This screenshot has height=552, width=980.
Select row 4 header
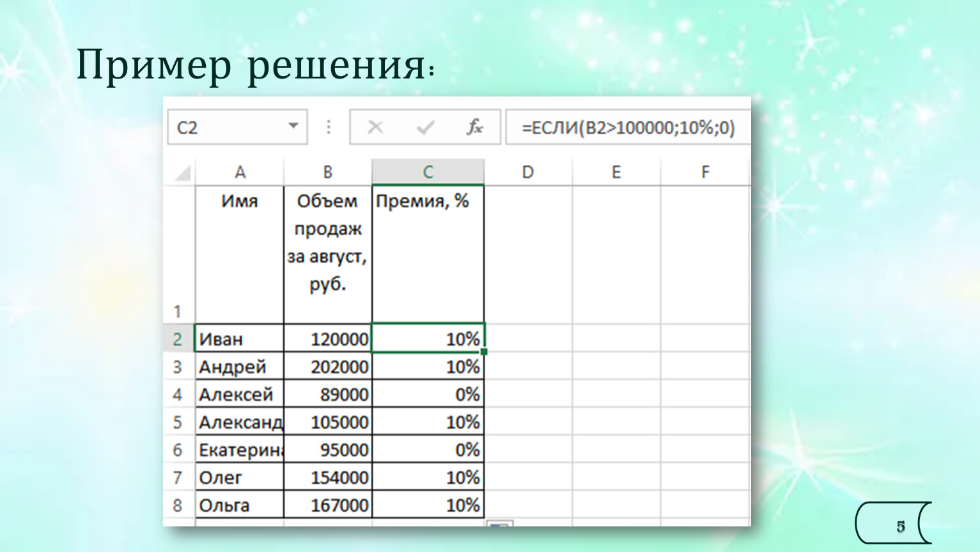click(x=178, y=394)
